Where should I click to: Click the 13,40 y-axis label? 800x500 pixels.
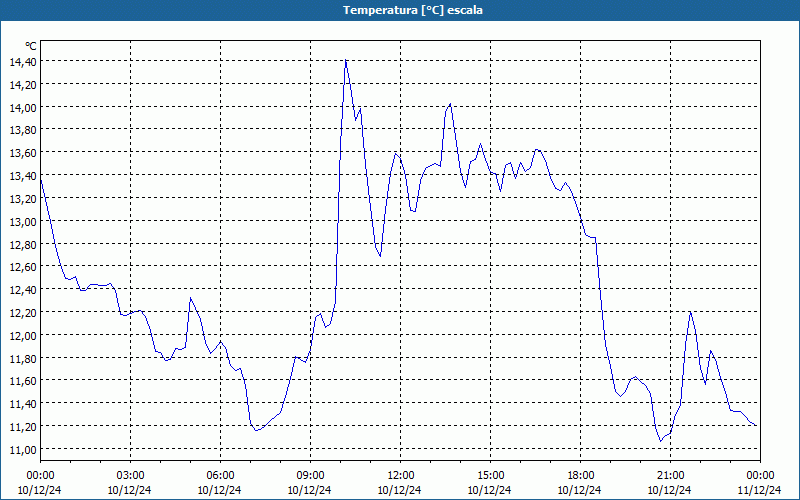point(23,176)
